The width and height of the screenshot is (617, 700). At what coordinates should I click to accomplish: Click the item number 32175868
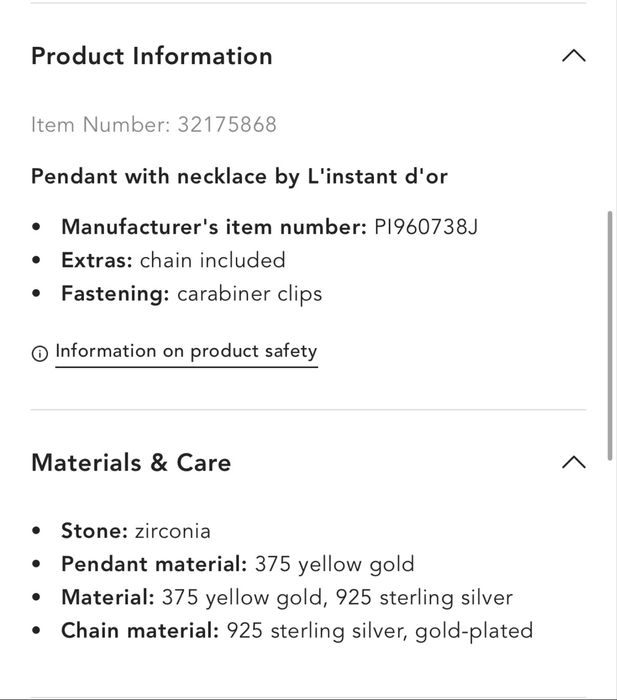coord(227,125)
